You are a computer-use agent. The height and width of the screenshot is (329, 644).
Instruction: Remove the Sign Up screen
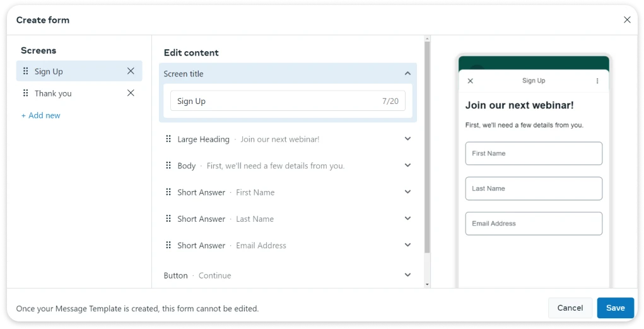click(x=131, y=71)
